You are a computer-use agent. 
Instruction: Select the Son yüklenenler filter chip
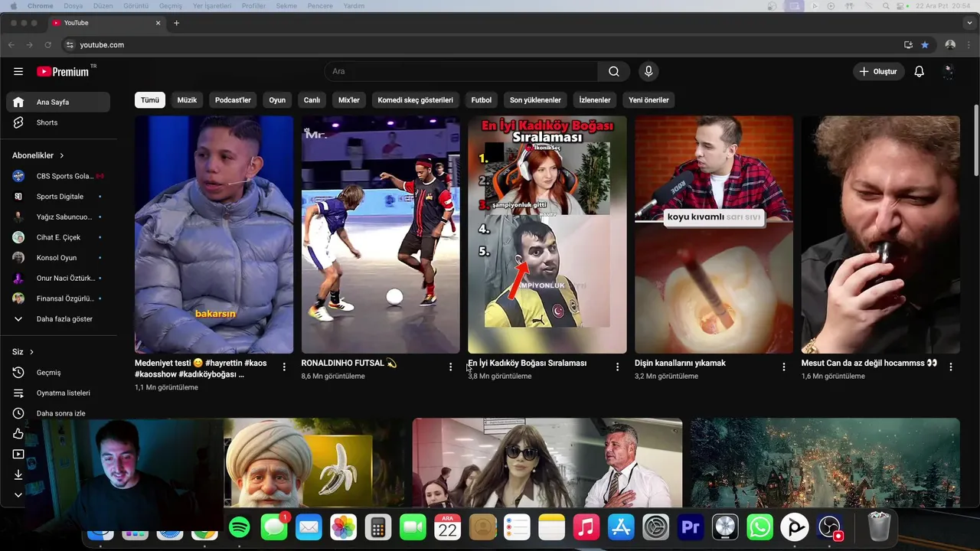pos(535,100)
